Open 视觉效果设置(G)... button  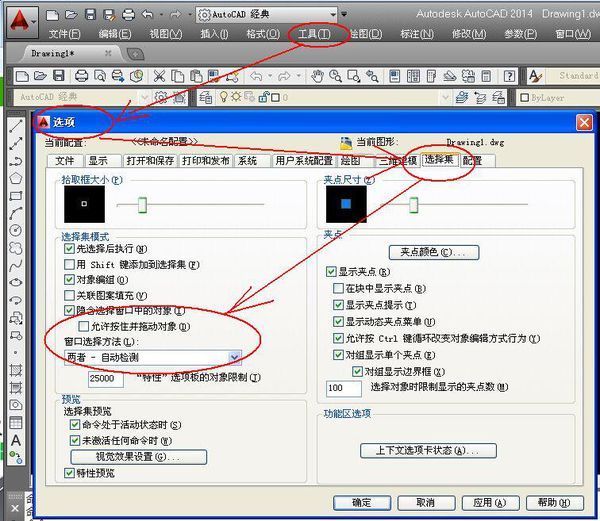[x=139, y=457]
